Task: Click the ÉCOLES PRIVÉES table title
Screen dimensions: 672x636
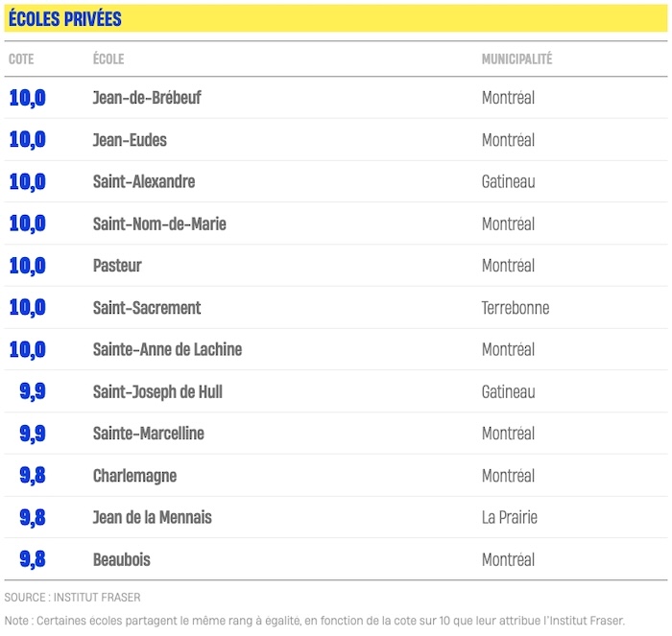Action: (x=64, y=19)
